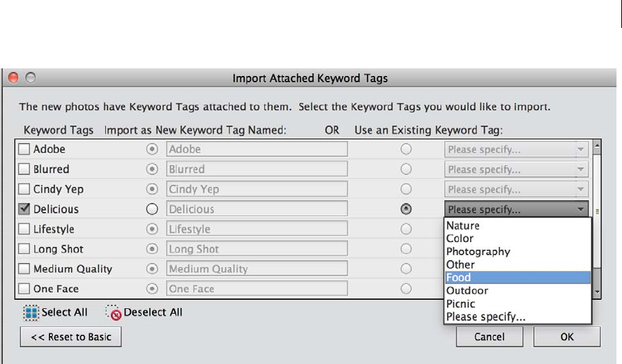The width and height of the screenshot is (622, 364).
Task: Uncheck the Delicious keyword tag checkbox
Action: click(x=25, y=209)
